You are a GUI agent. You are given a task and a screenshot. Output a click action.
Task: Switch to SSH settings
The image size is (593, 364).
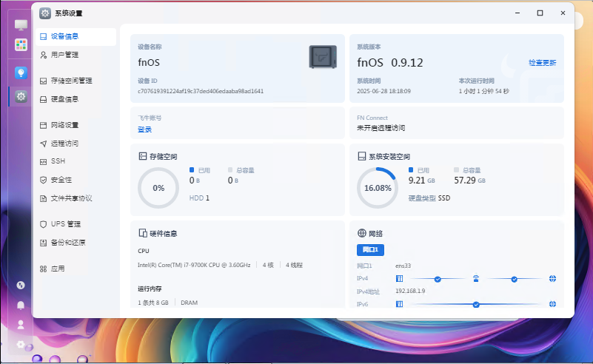click(x=58, y=161)
